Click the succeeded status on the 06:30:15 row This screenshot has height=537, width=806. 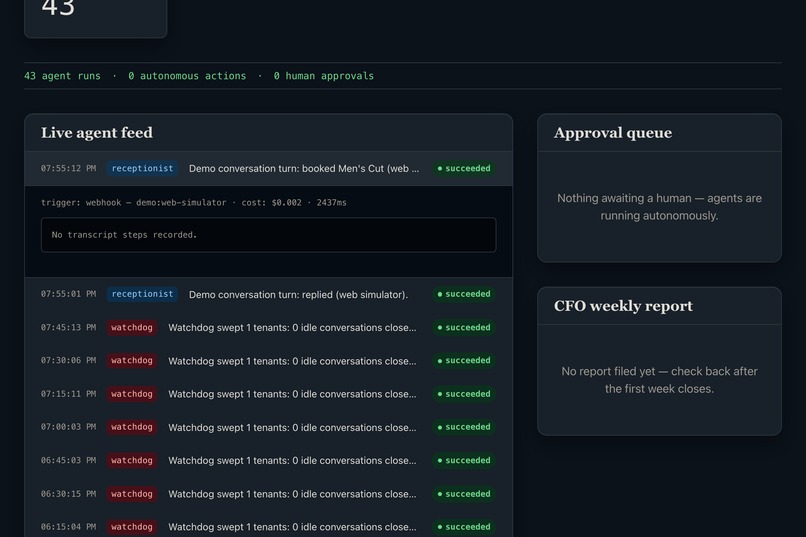click(464, 494)
